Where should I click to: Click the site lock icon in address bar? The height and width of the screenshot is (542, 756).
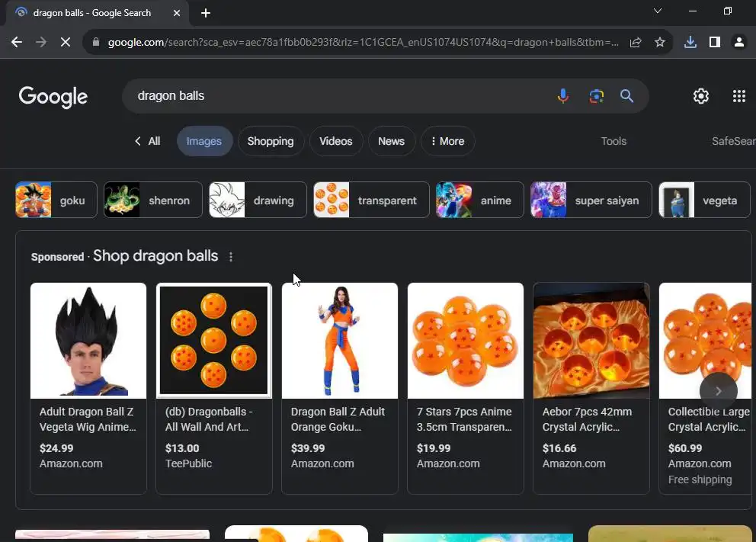click(x=95, y=43)
